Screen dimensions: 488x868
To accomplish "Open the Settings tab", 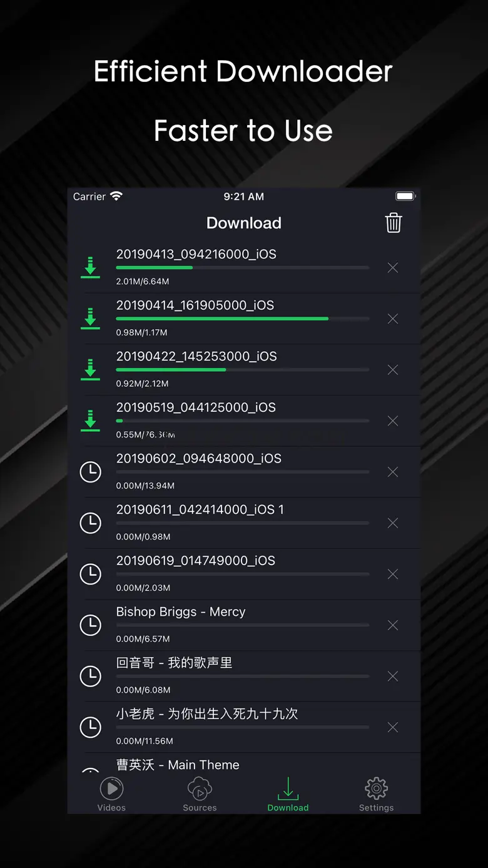I will click(x=376, y=794).
